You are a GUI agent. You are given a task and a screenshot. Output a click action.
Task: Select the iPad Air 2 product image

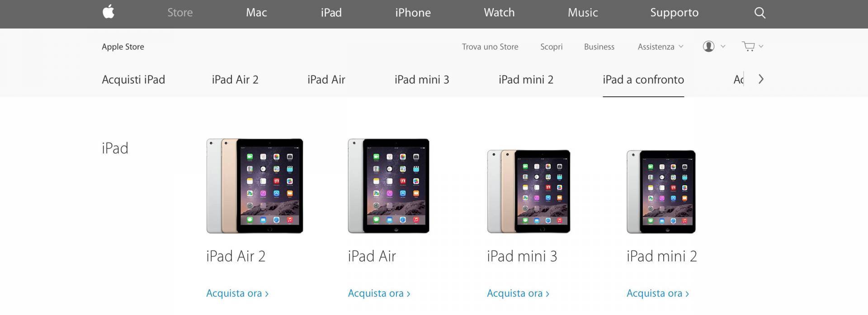255,186
